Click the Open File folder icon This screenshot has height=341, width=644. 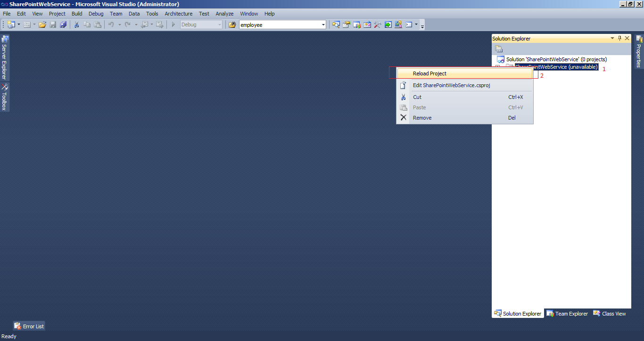42,24
